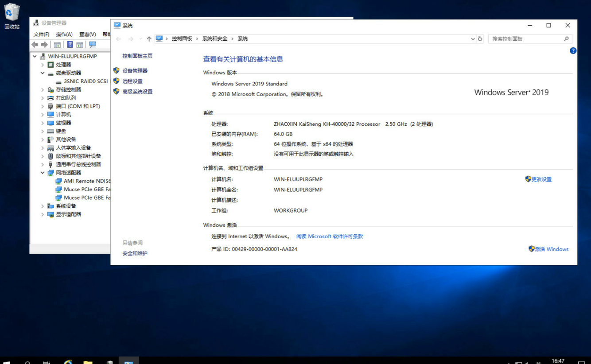Open the 文件(F) menu in 设备管理器
This screenshot has width=591, height=364.
[x=41, y=34]
